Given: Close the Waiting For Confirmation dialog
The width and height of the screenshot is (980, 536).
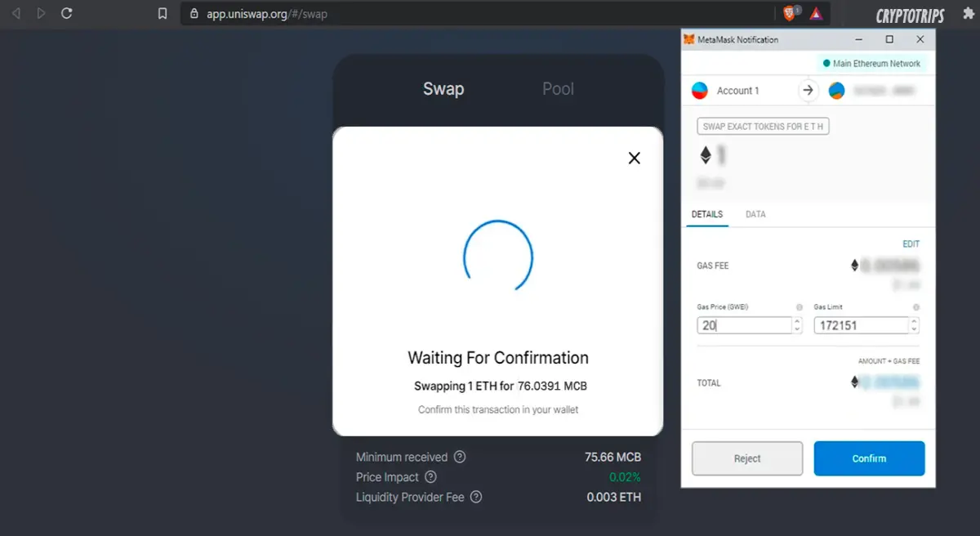Looking at the screenshot, I should (634, 159).
